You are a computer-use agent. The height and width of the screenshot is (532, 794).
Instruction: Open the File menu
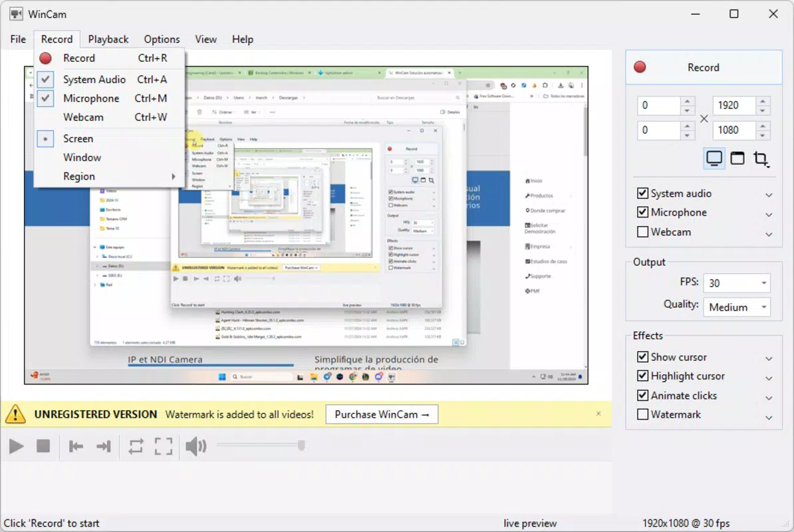pos(18,39)
